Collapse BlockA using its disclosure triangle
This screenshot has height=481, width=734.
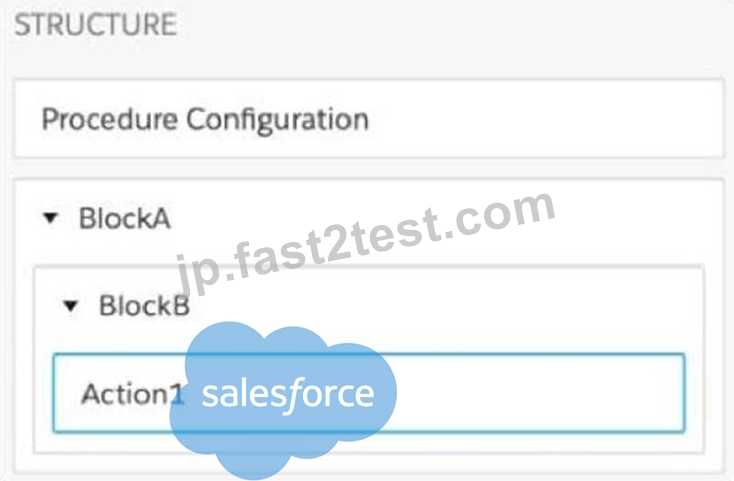tap(50, 218)
